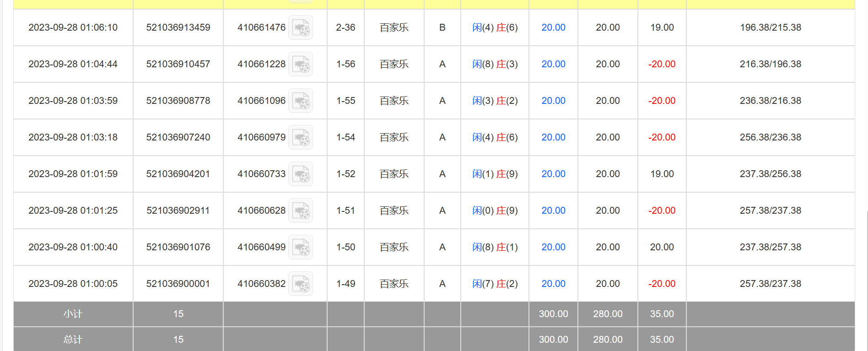Select order number 521036908778
Image resolution: width=868 pixels, height=351 pixels.
[178, 101]
